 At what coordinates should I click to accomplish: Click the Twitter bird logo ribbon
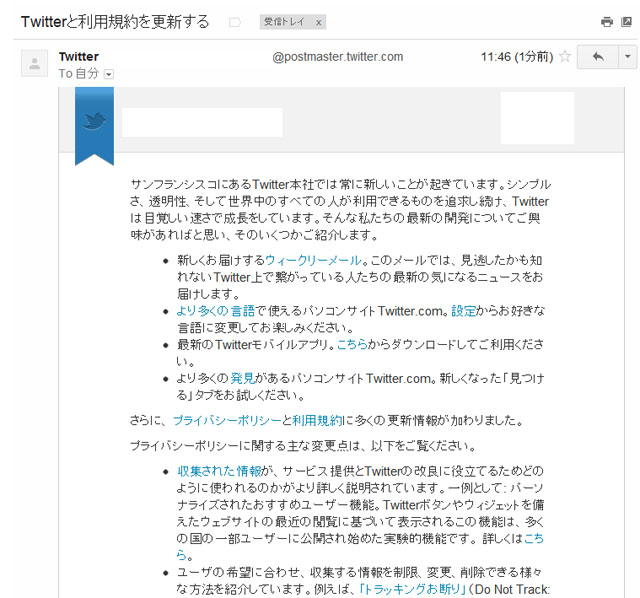click(94, 126)
